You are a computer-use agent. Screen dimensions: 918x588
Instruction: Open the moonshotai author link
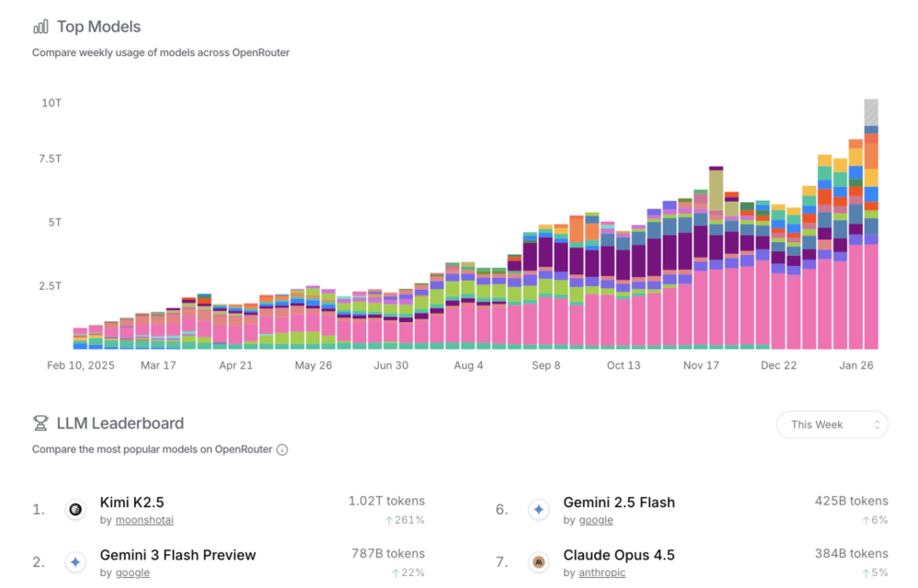click(x=144, y=520)
